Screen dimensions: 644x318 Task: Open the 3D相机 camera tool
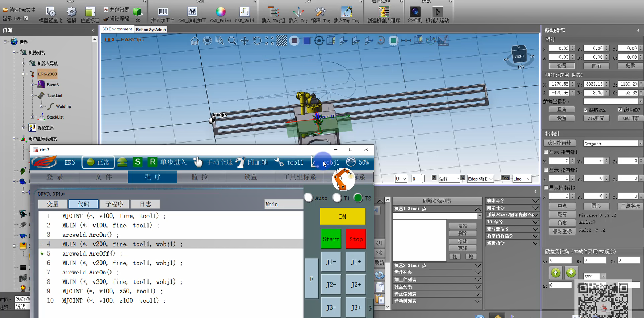click(x=415, y=12)
